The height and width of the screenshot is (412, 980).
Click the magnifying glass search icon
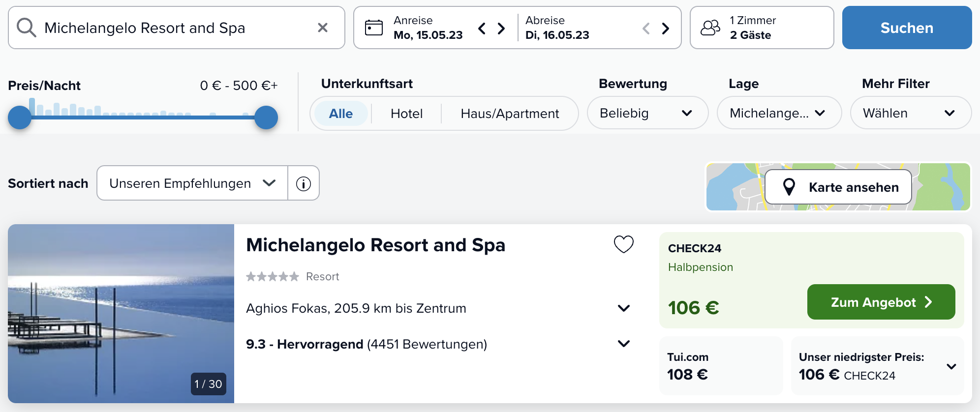pyautogui.click(x=26, y=28)
